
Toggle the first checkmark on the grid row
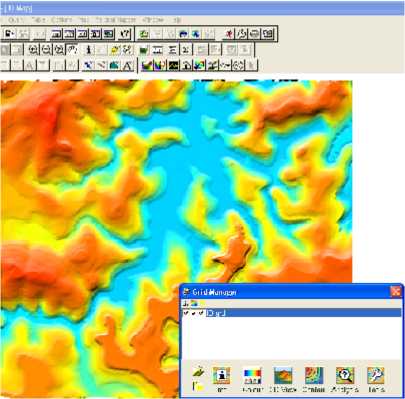point(186,313)
